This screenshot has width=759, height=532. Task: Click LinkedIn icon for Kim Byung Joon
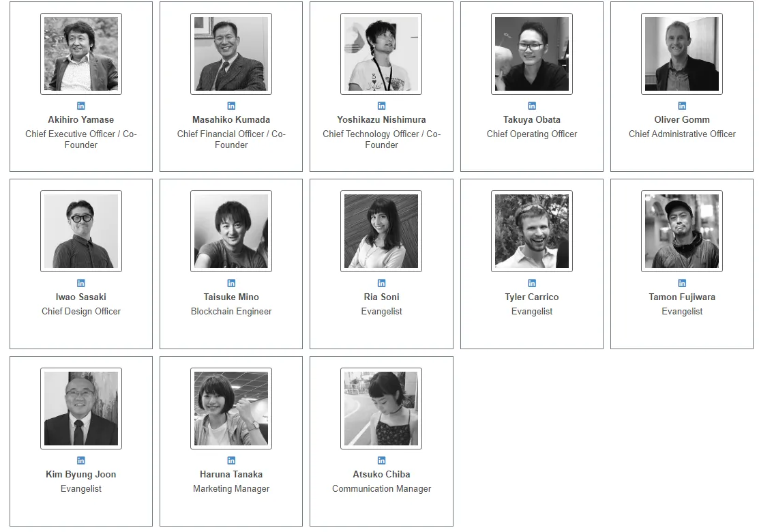(81, 460)
